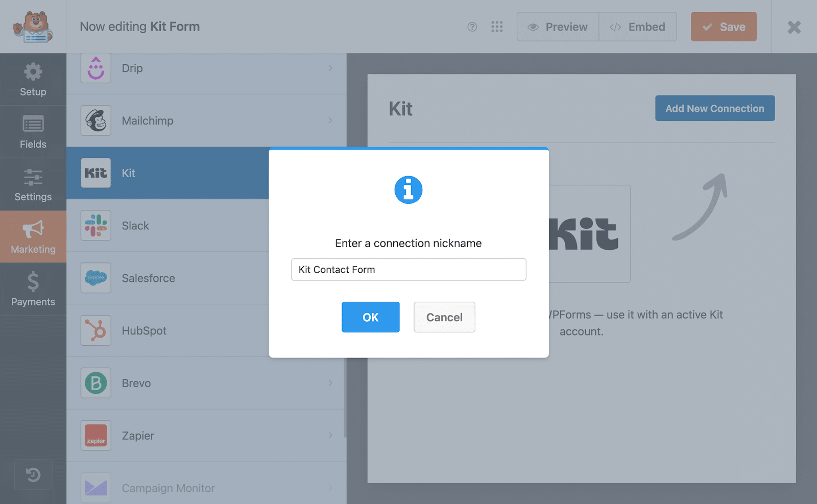
Task: Cancel the connection nickname dialog
Action: (444, 317)
